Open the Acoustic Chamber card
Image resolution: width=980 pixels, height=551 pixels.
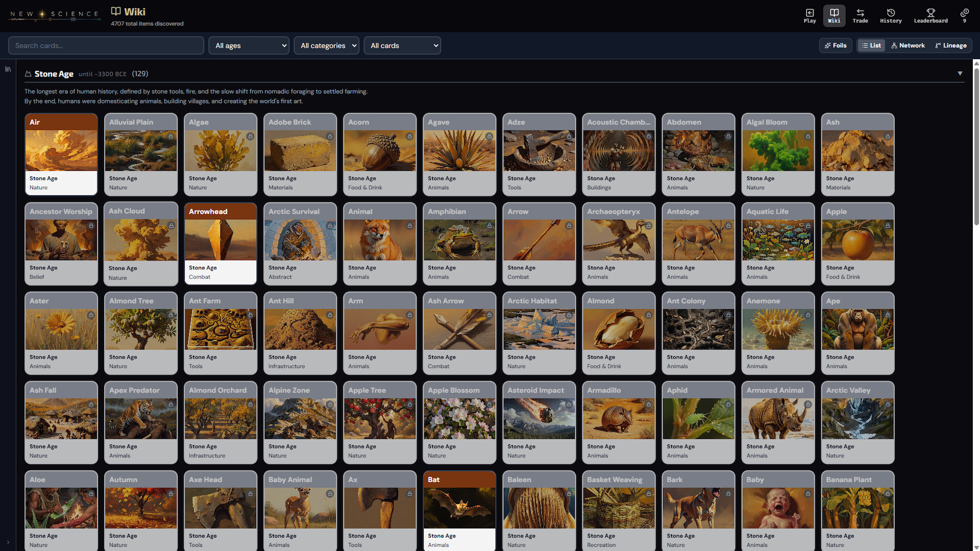coord(619,154)
